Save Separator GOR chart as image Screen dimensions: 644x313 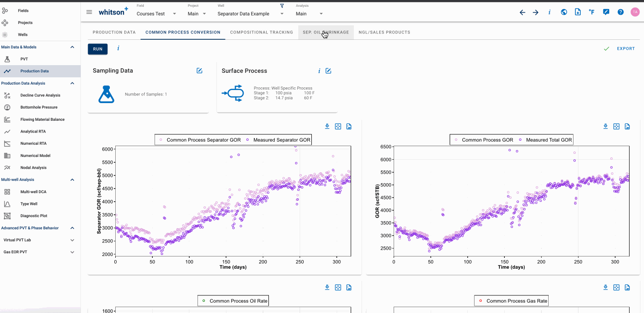click(x=349, y=127)
